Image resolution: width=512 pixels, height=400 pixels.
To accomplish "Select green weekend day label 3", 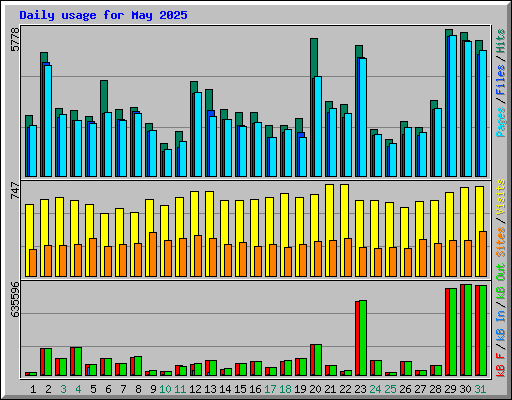I will click(x=63, y=389).
